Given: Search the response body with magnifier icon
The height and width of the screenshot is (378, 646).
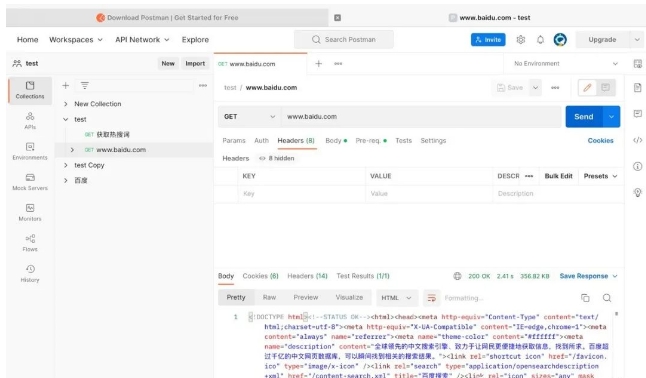Looking at the screenshot, I should (x=607, y=298).
